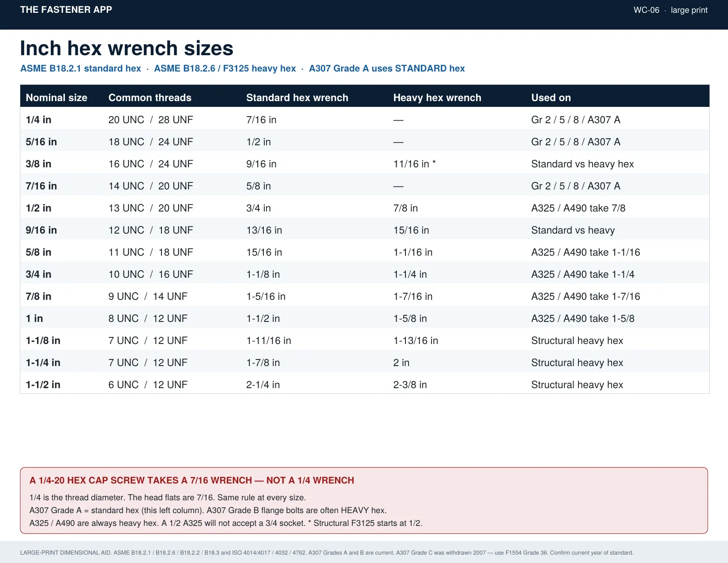Screen dimensions: 728x563
Task: Click the 'Heavy hex wrench' column header
Action: pos(437,98)
